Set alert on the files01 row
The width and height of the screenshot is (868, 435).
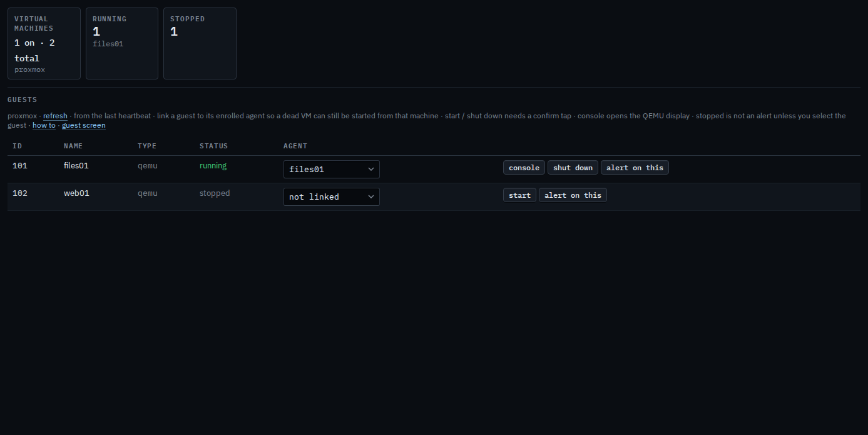coord(635,168)
